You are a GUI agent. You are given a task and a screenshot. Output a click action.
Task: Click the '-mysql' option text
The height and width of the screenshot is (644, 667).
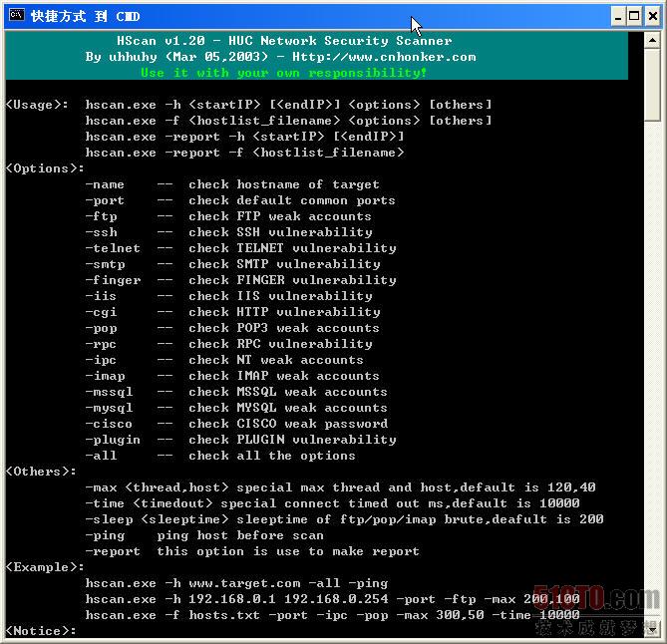pos(109,408)
